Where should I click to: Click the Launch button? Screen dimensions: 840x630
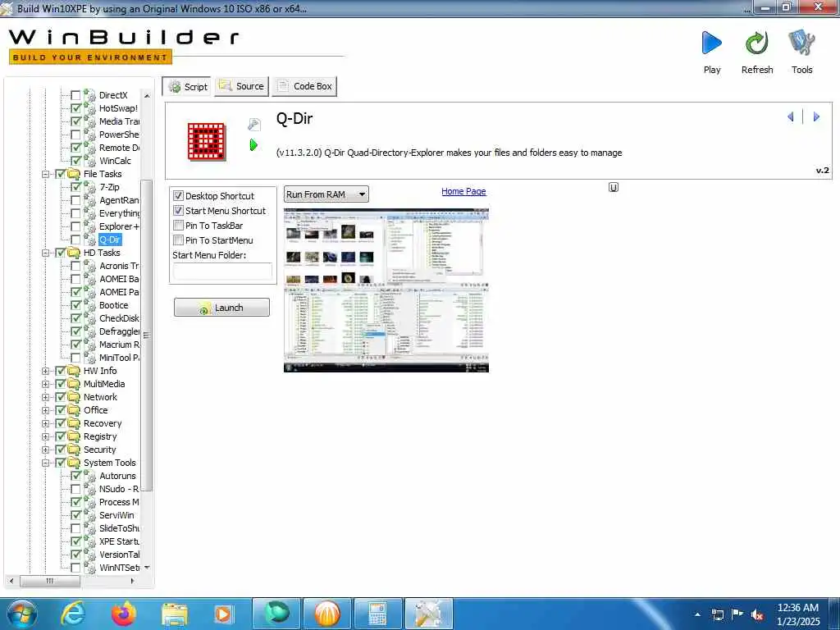[x=221, y=308]
